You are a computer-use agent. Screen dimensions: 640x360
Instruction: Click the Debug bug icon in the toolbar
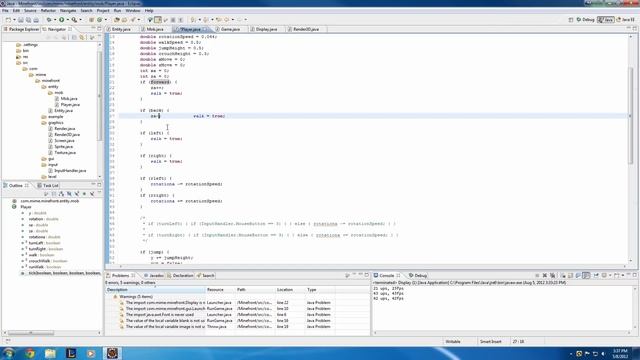tap(49, 20)
